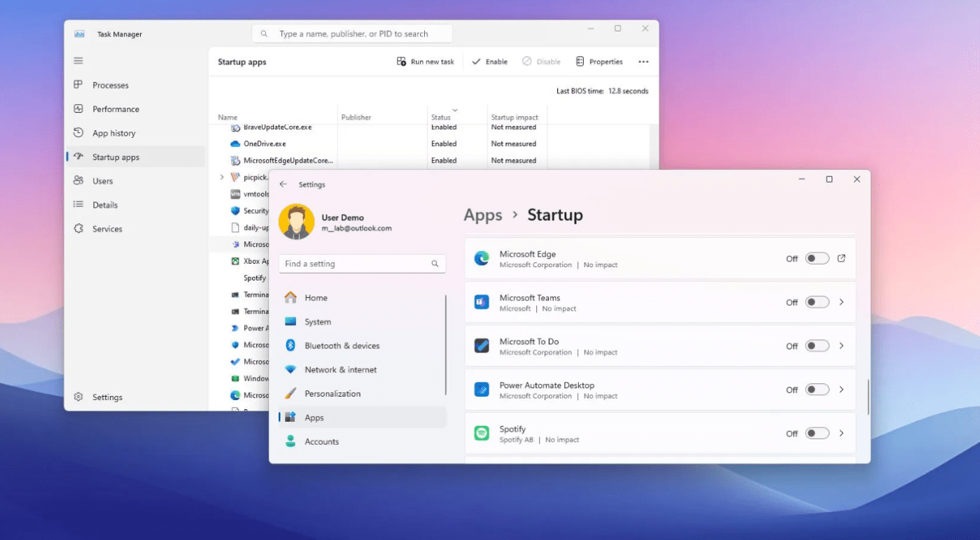This screenshot has width=980, height=540.
Task: Toggle Microsoft Edge startup switch
Action: tap(816, 259)
